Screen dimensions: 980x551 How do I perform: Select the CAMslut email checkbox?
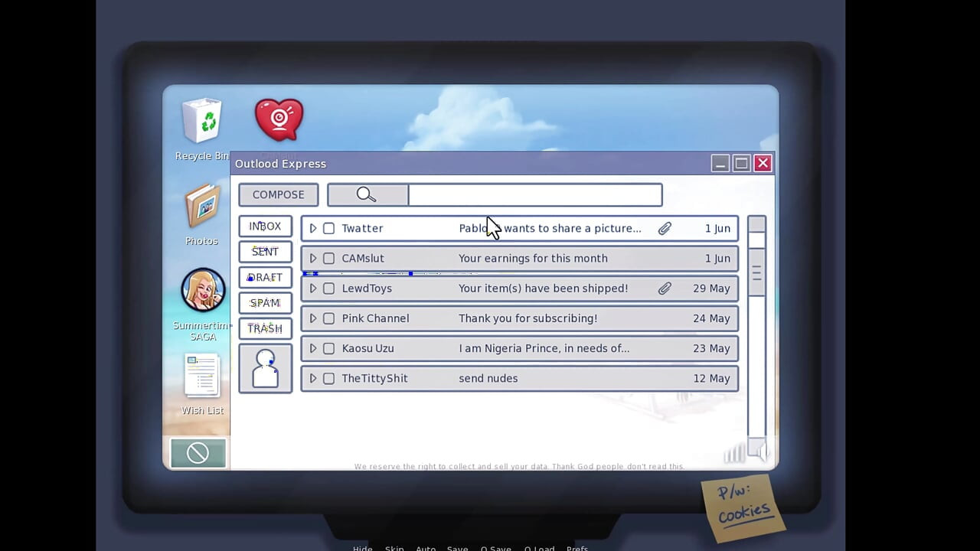(329, 259)
